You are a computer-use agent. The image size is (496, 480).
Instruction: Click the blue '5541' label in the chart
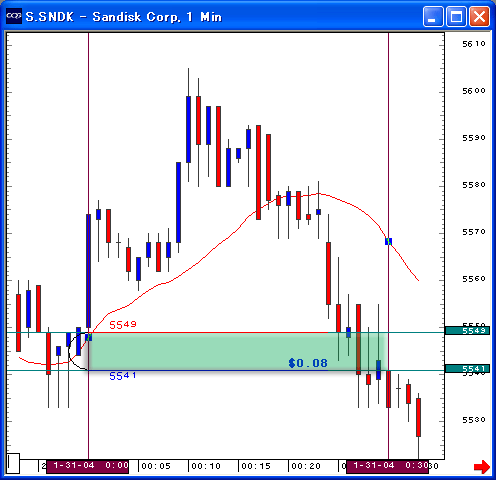point(123,376)
